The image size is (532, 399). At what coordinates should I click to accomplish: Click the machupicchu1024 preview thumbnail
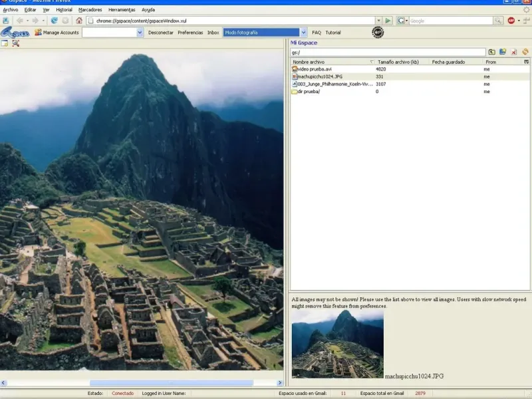tap(337, 344)
